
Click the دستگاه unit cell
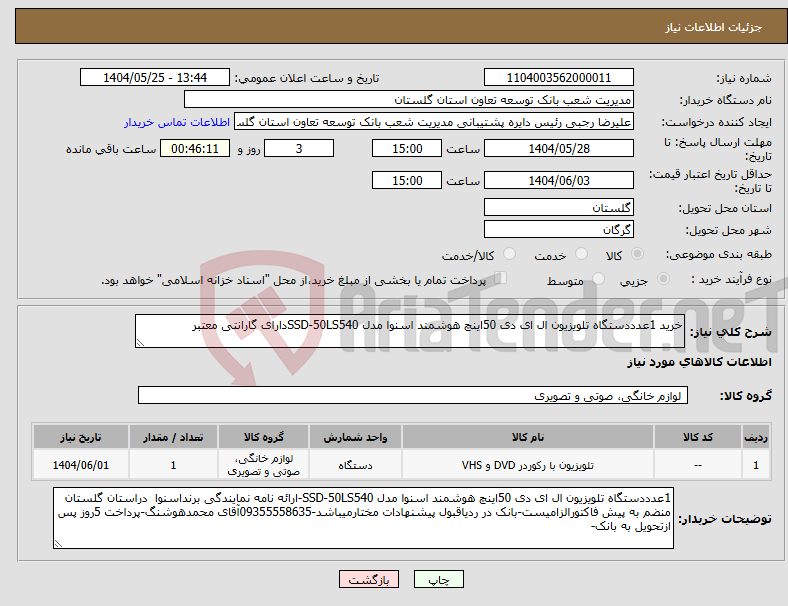click(x=355, y=465)
